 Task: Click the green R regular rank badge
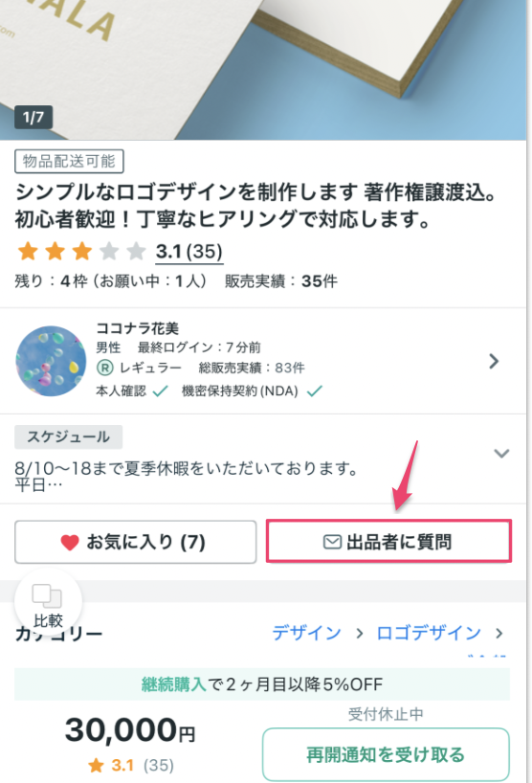tap(105, 368)
